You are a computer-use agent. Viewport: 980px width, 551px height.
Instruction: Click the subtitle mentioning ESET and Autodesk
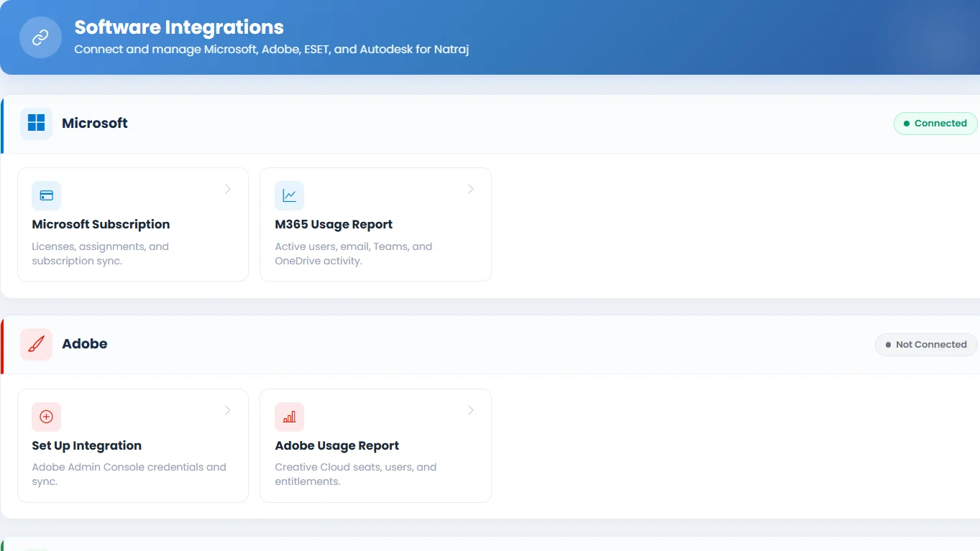272,50
